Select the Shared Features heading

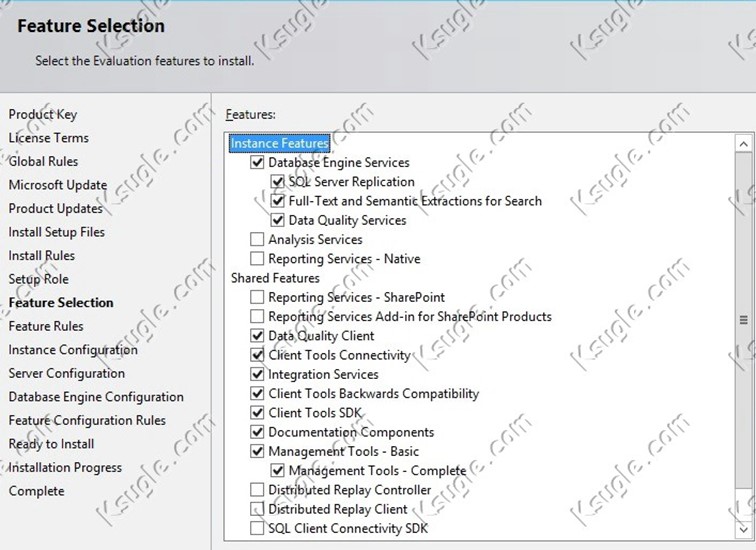[x=275, y=278]
